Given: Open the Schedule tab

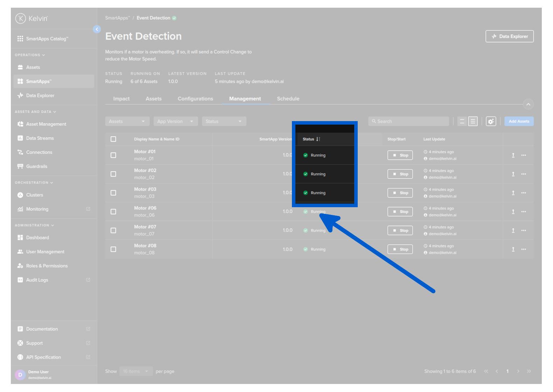Looking at the screenshot, I should 288,99.
